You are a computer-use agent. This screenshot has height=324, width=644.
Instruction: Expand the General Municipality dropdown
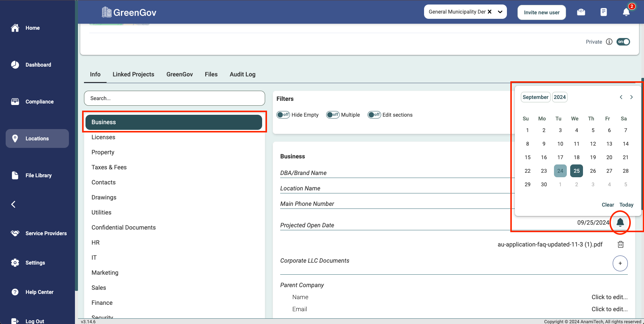click(500, 12)
